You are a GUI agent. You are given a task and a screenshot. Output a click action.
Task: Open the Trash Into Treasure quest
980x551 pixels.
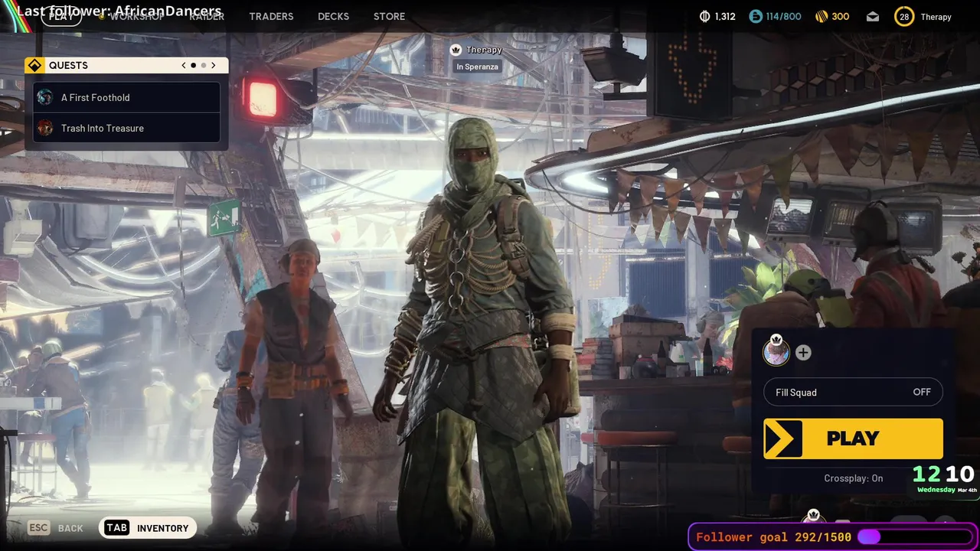(127, 128)
